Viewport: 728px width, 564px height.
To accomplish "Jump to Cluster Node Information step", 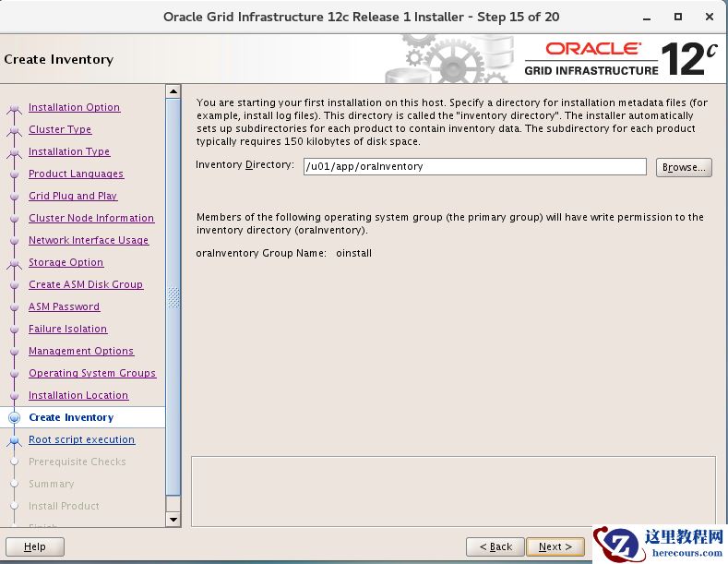I will 91,218.
